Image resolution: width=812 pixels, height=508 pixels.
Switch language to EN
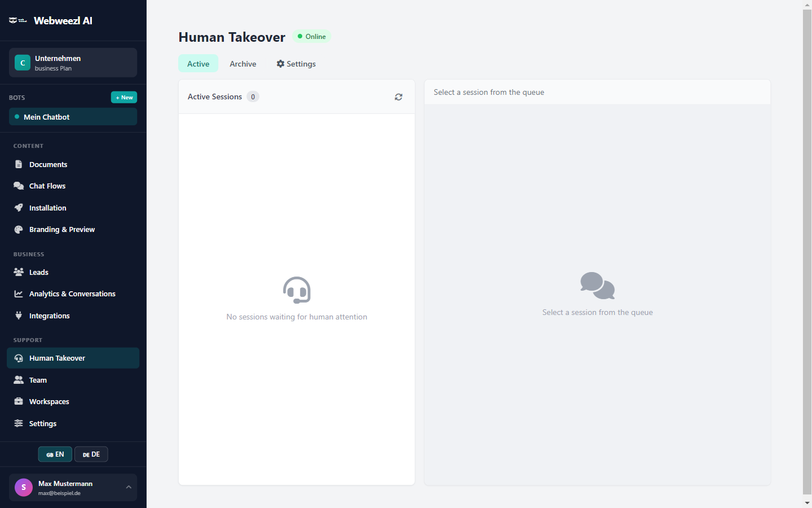[55, 454]
